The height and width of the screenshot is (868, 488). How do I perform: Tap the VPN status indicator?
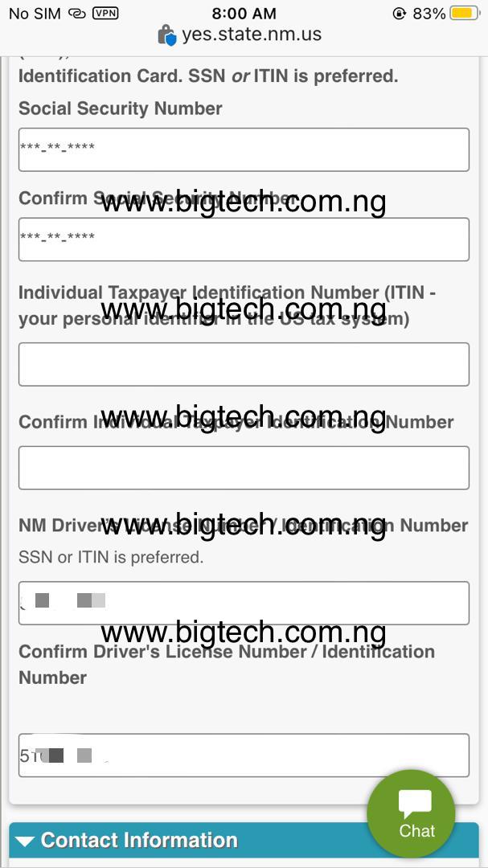click(105, 13)
